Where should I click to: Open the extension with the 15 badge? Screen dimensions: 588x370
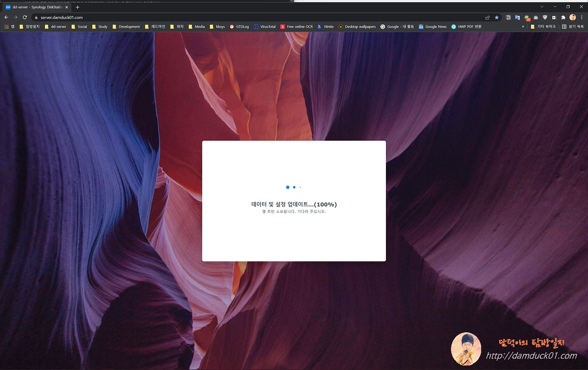(x=527, y=18)
